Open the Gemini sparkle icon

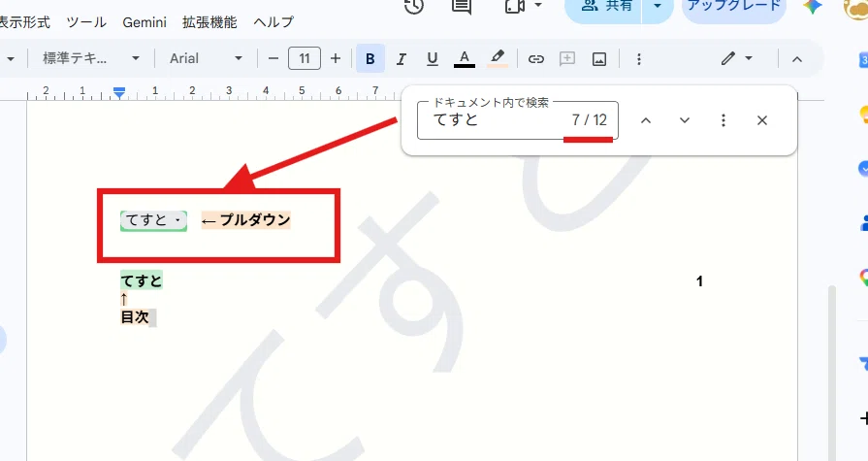813,6
